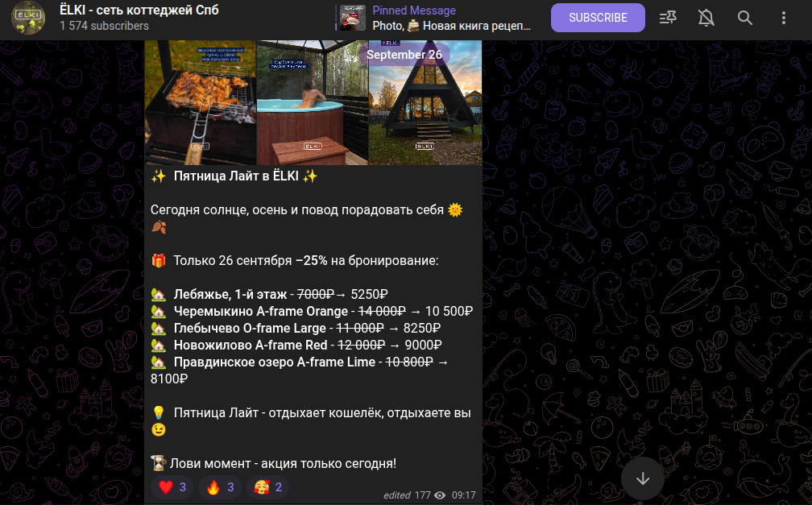This screenshot has height=505, width=812.
Task: Add a heart reaction to the post
Action: point(172,486)
